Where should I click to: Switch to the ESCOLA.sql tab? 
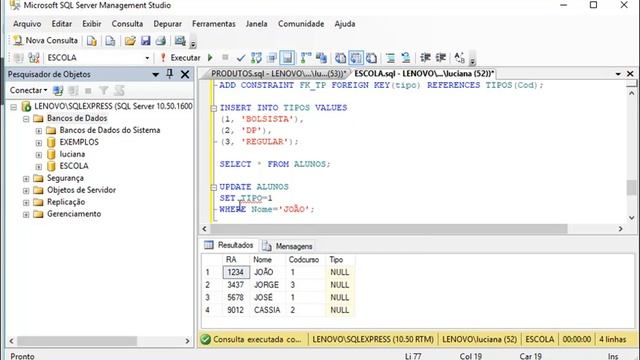click(424, 73)
